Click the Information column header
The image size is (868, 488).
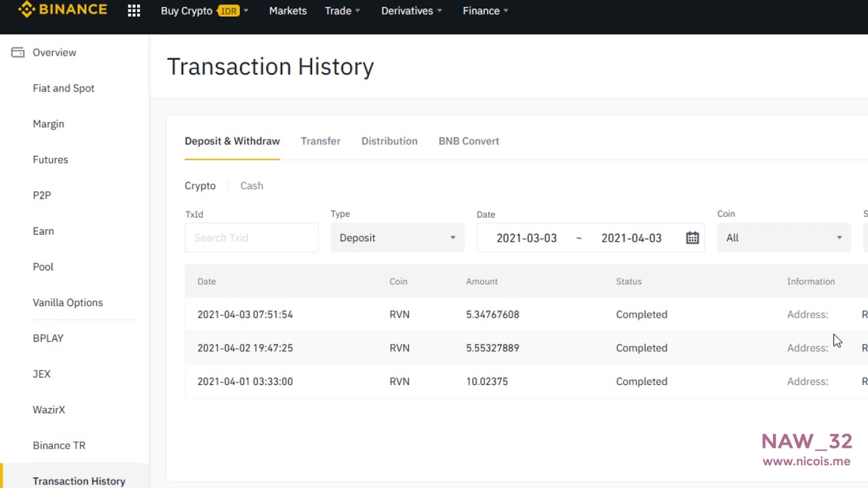(811, 281)
